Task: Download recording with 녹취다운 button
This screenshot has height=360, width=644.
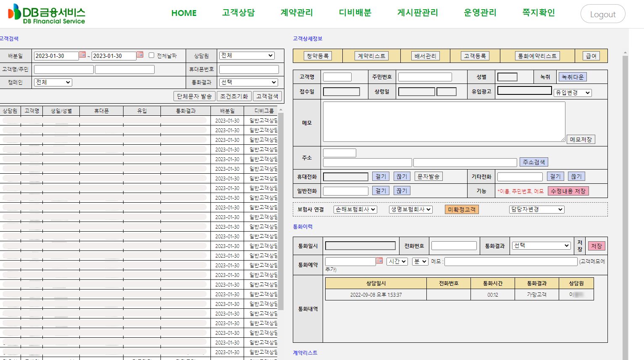Action: (x=573, y=77)
